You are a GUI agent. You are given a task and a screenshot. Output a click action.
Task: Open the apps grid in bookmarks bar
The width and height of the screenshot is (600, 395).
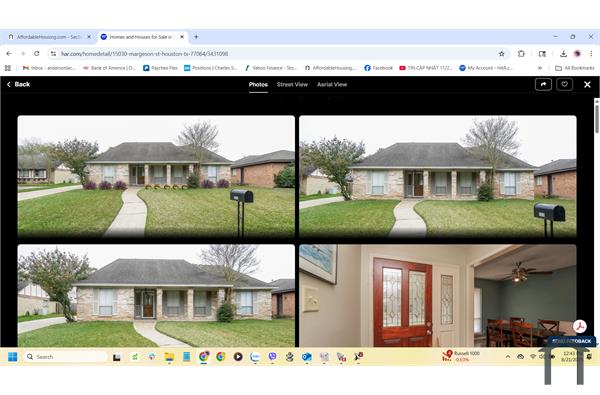(x=8, y=68)
